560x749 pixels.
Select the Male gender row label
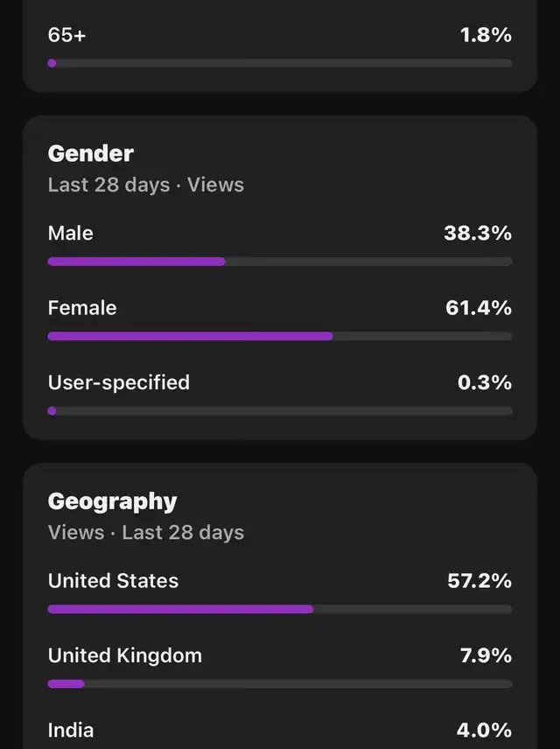(x=71, y=234)
